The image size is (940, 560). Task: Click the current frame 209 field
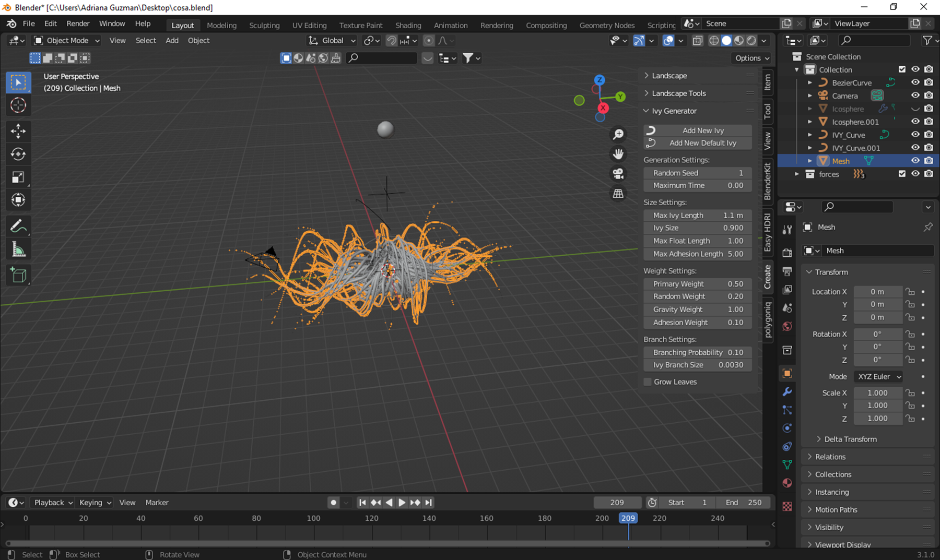617,503
